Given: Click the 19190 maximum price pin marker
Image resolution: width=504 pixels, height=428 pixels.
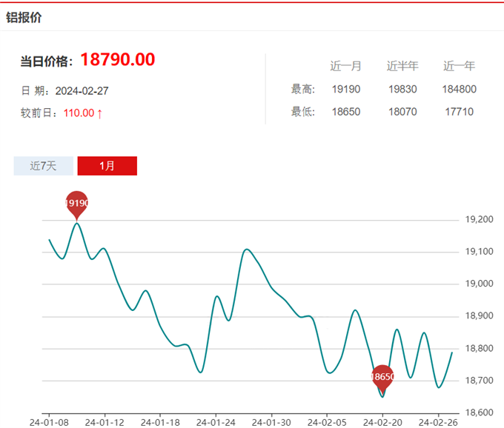Looking at the screenshot, I should 77,204.
